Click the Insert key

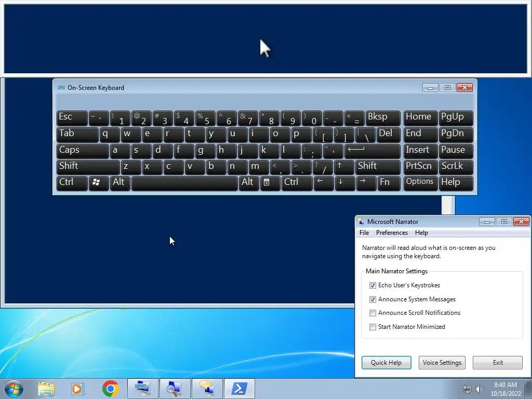click(420, 151)
